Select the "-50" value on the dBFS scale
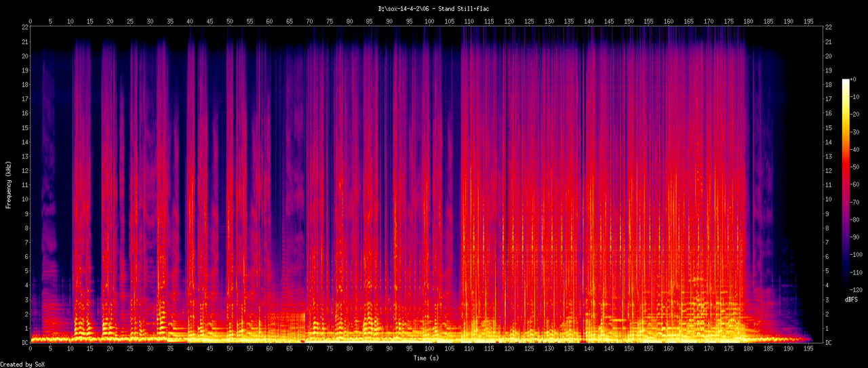Screen dimensions: 868x368 pos(856,167)
